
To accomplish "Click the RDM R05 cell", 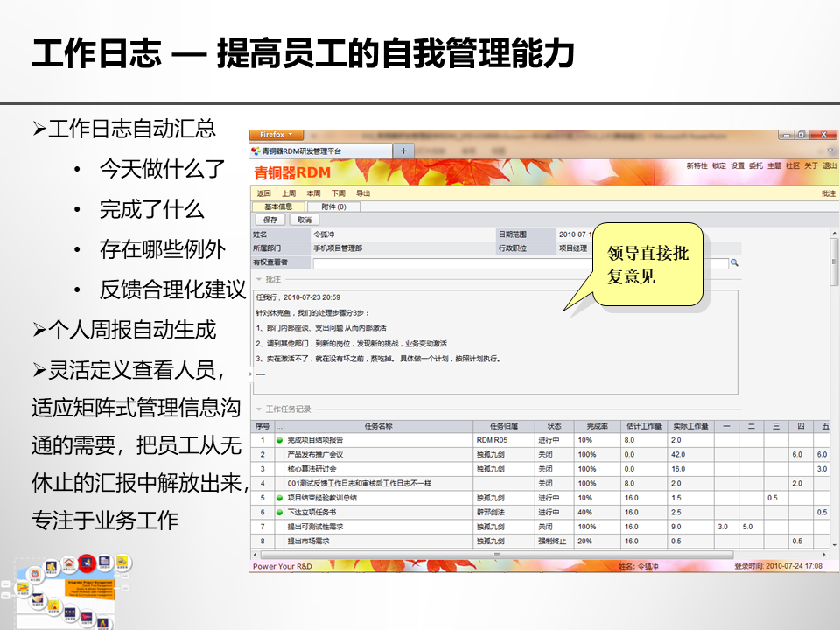I will tap(504, 440).
